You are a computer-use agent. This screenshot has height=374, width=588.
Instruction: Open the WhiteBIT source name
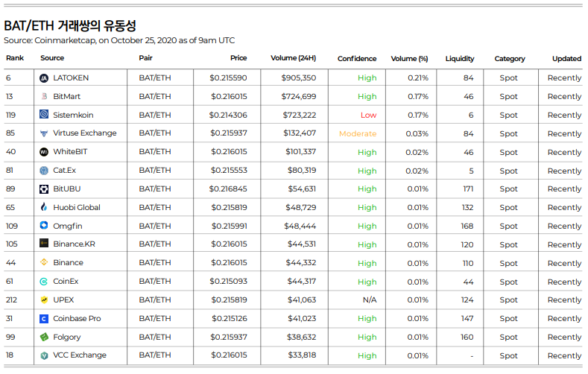point(70,152)
